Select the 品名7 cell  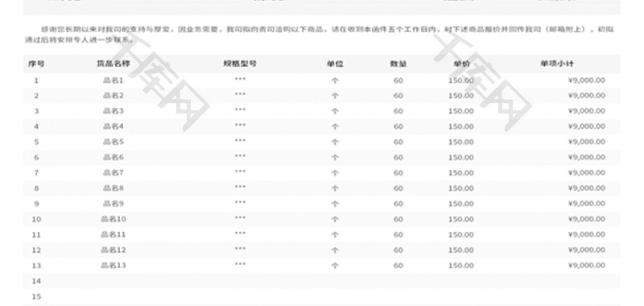(114, 172)
